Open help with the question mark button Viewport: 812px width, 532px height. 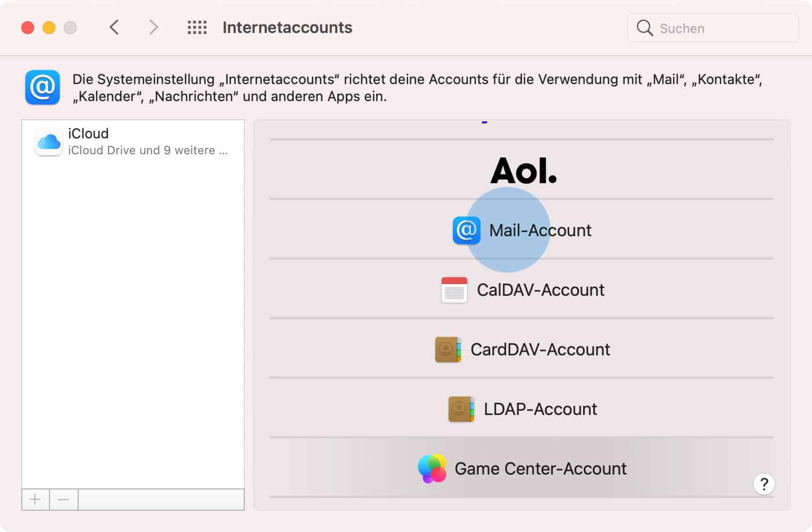[x=764, y=484]
